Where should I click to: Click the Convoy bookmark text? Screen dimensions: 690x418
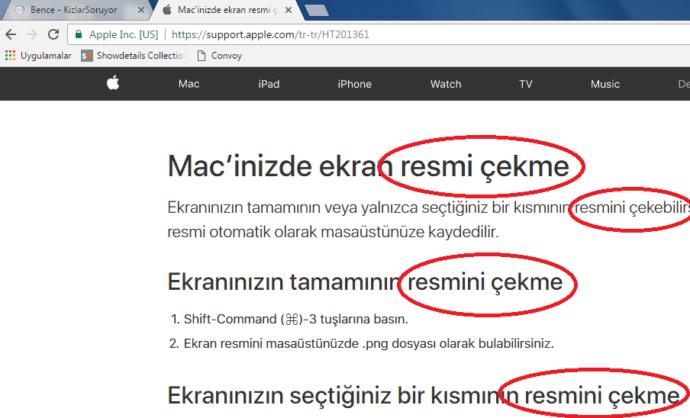(x=227, y=56)
